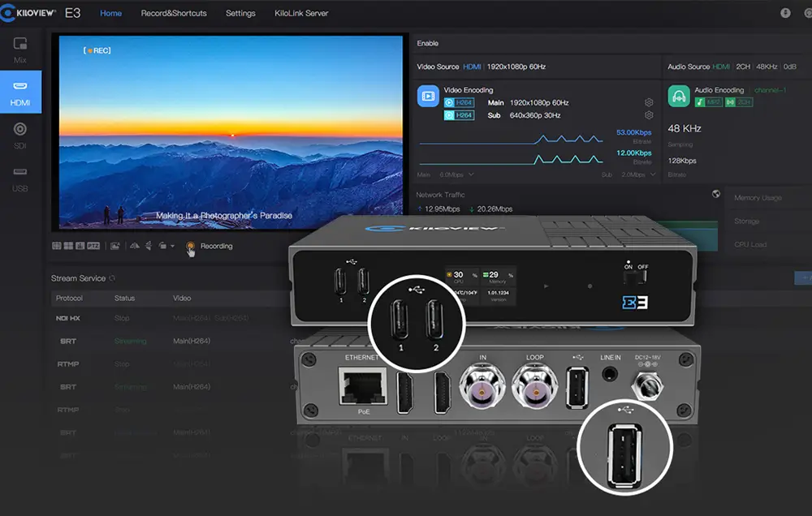The width and height of the screenshot is (812, 516).
Task: Click the 48 KHz sampling value
Action: [x=684, y=128]
